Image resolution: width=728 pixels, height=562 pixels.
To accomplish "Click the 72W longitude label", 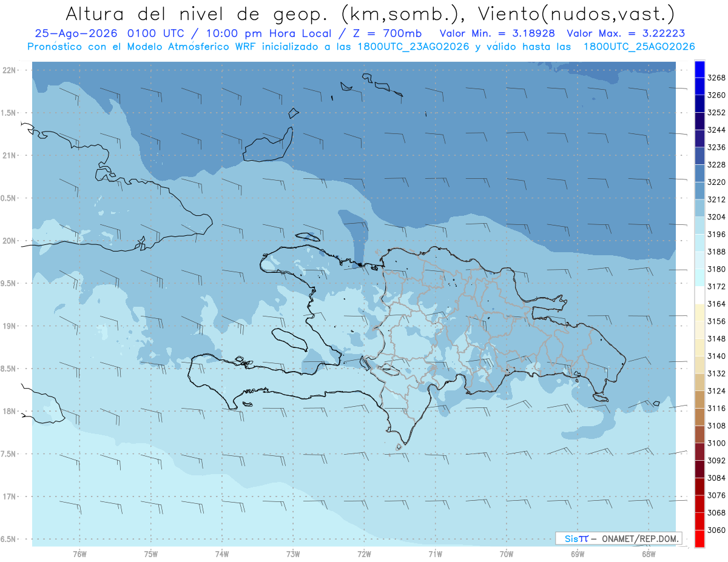I will [364, 554].
